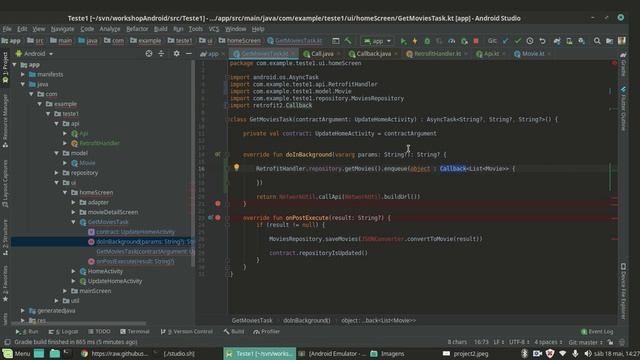Click the Project tree vertical scrollbar
The width and height of the screenshot is (640, 360).
(x=193, y=163)
